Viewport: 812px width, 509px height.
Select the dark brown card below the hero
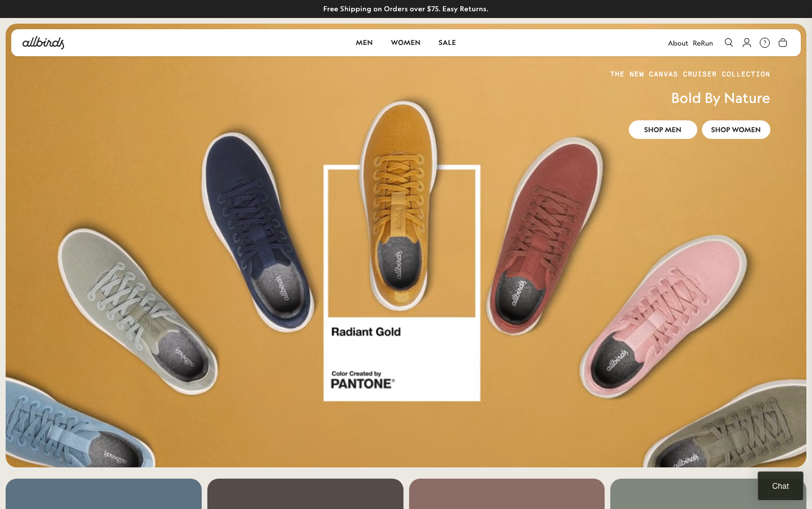305,494
